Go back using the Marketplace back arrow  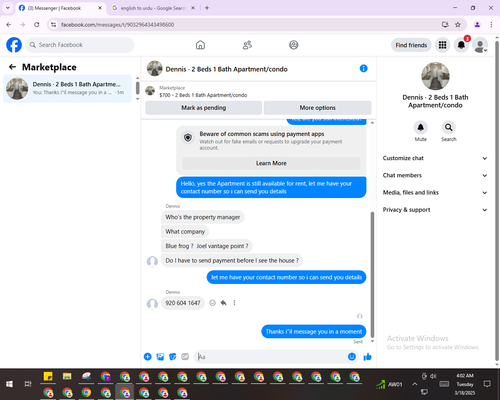pyautogui.click(x=13, y=67)
